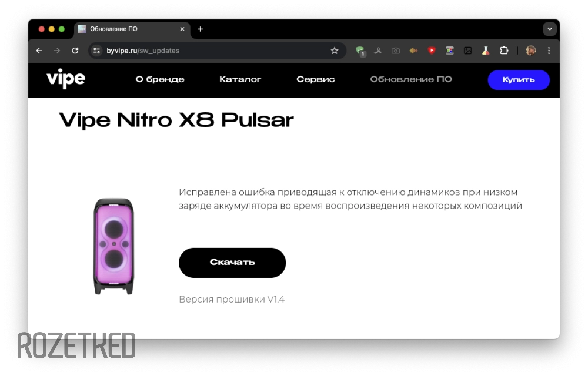This screenshot has width=588, height=376.
Task: Open the flask extension icon
Action: pos(486,51)
